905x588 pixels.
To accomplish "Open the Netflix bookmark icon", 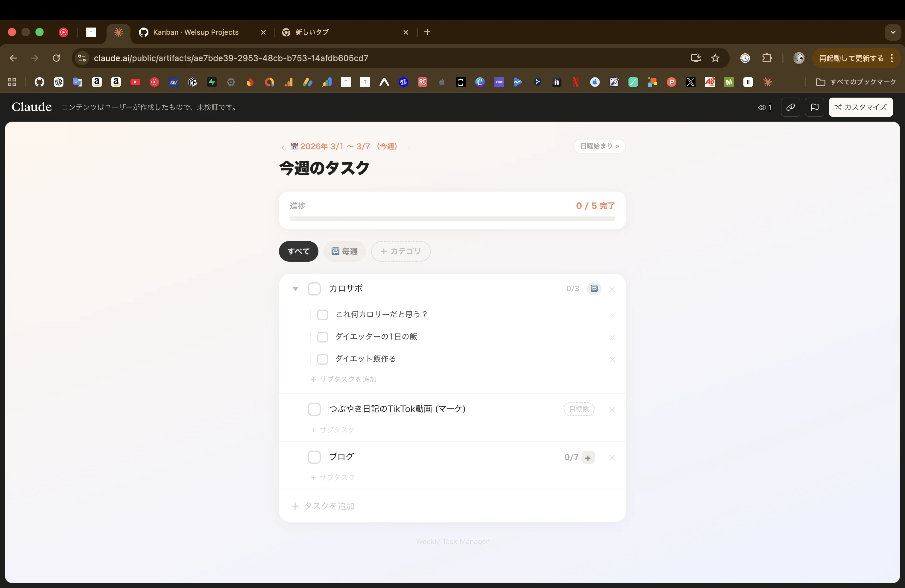I will 576,82.
